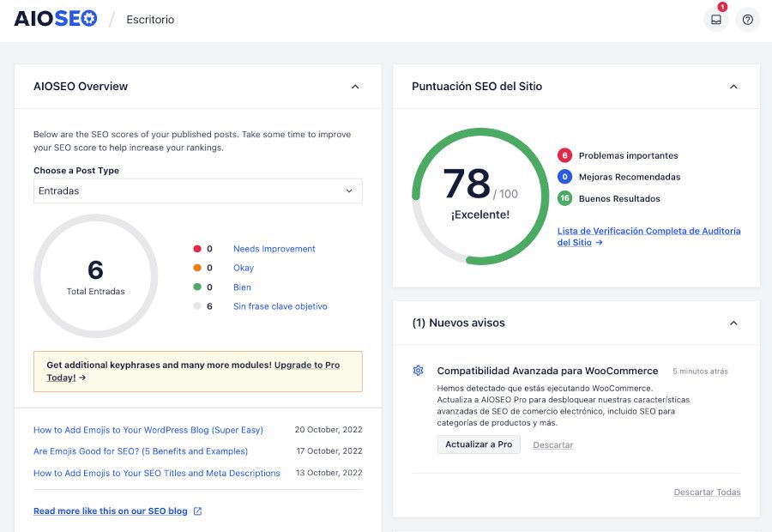This screenshot has height=532, width=772.
Task: Open the Lista de Verificación Completa de Auditoría link
Action: click(x=649, y=237)
